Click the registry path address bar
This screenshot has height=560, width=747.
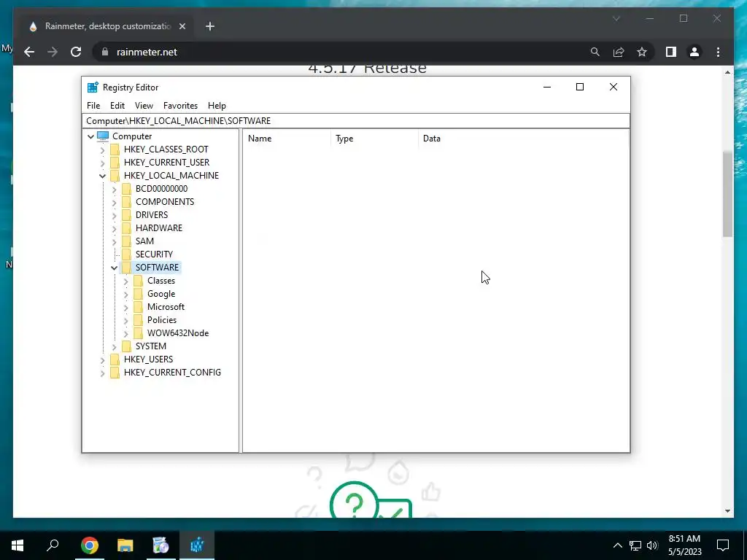tap(356, 121)
